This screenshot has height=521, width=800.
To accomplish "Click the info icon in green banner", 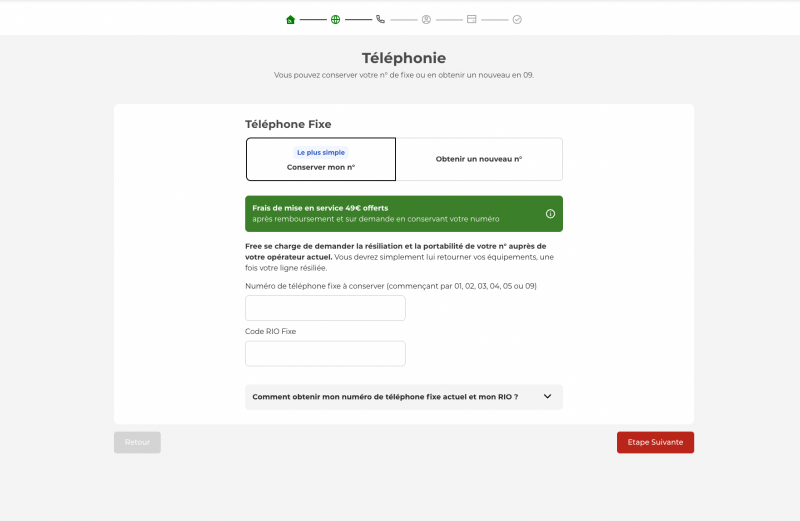I will pyautogui.click(x=550, y=214).
